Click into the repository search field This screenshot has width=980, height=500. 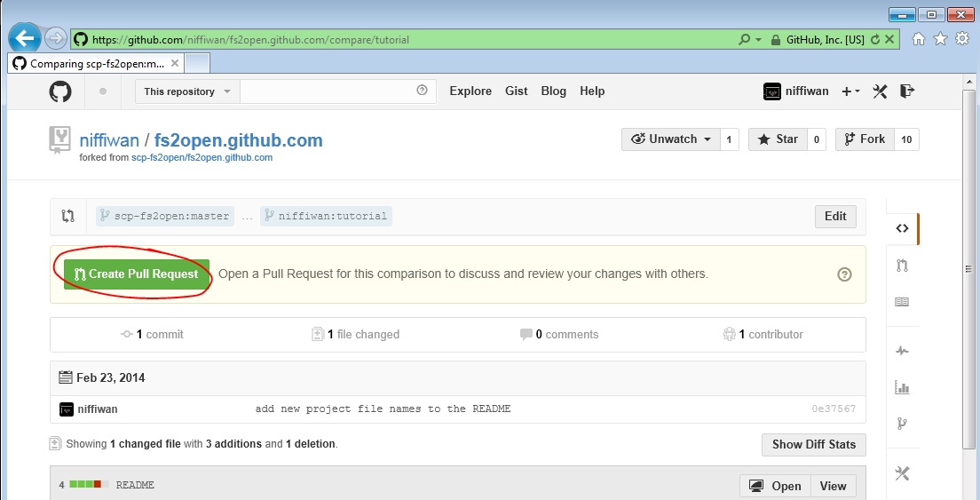327,91
